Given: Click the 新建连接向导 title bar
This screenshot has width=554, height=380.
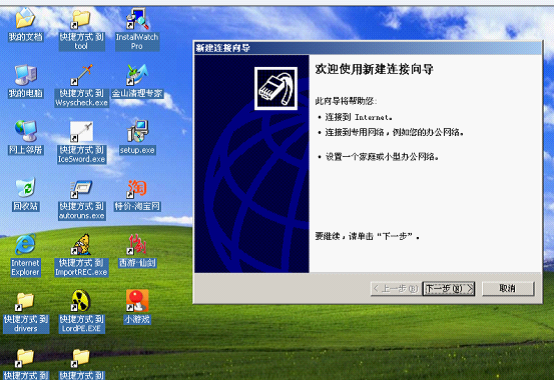Looking at the screenshot, I should coord(367,48).
